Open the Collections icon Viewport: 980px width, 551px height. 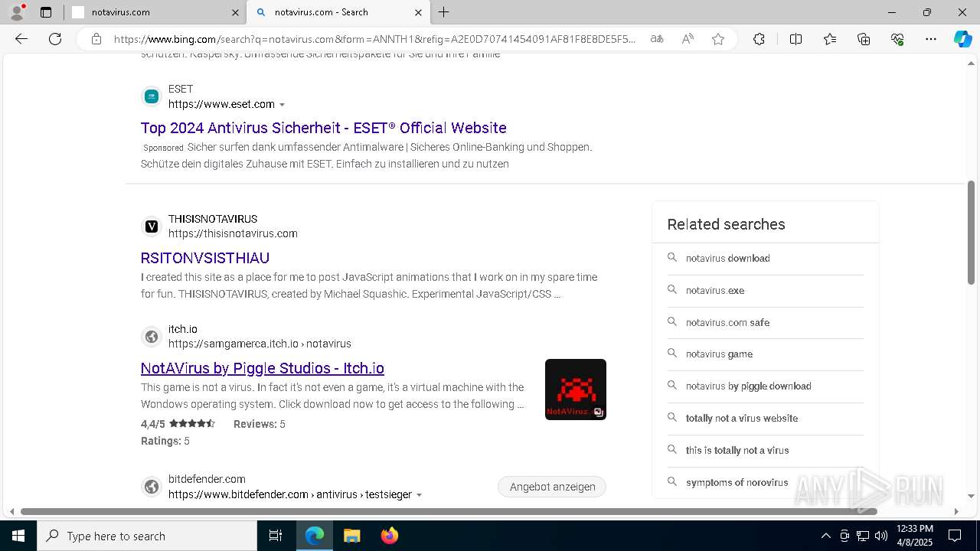click(x=864, y=39)
